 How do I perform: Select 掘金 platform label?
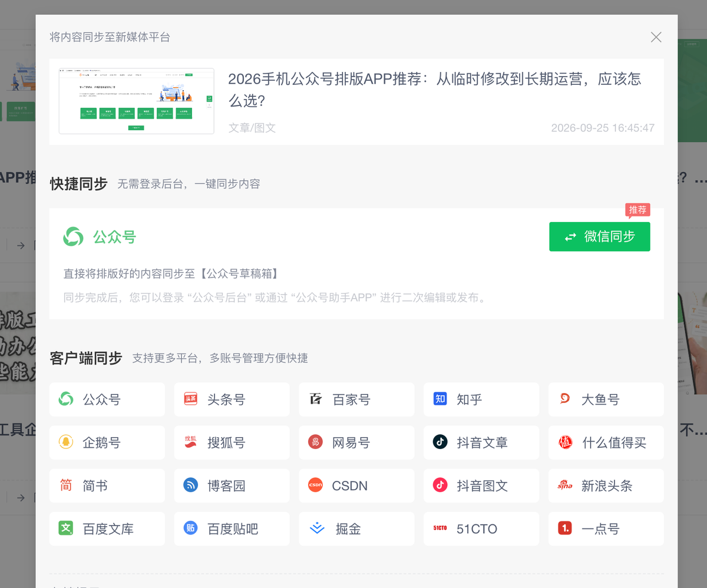348,528
